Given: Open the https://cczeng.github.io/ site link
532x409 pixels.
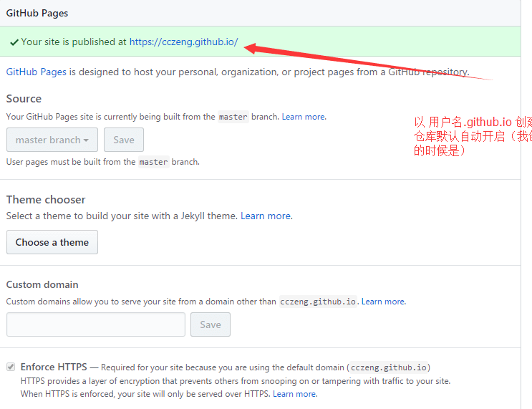Looking at the screenshot, I should point(183,42).
